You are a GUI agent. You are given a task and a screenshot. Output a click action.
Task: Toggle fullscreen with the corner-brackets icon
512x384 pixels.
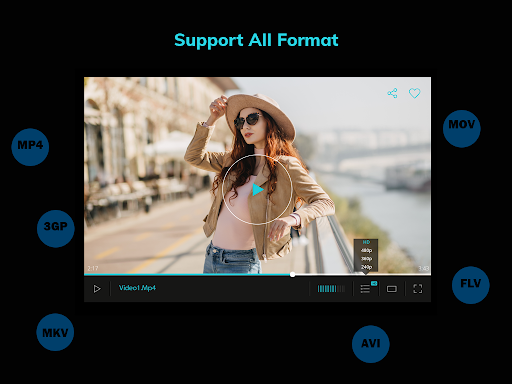coord(418,289)
